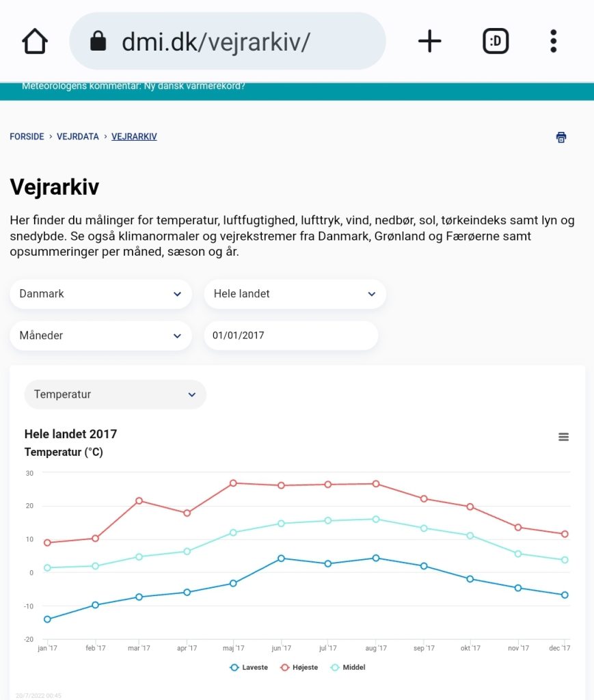
Task: Open the tab switcher icon
Action: click(x=496, y=42)
